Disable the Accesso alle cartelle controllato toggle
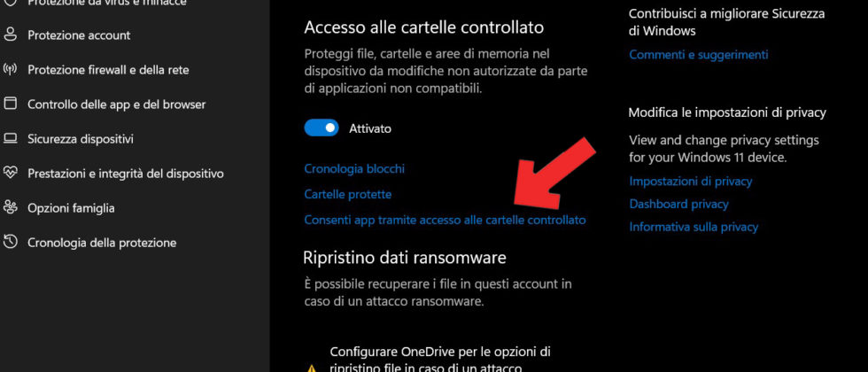Screen dimensions: 868x372 point(321,128)
